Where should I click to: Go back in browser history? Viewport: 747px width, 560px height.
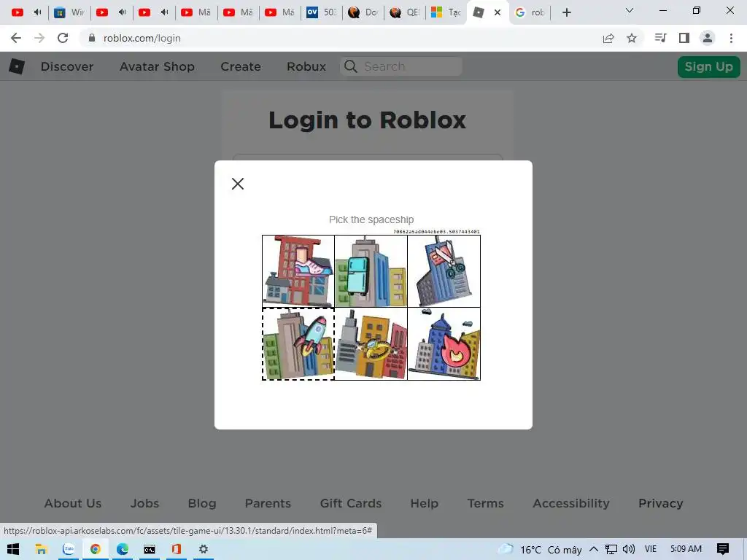pyautogui.click(x=16, y=38)
